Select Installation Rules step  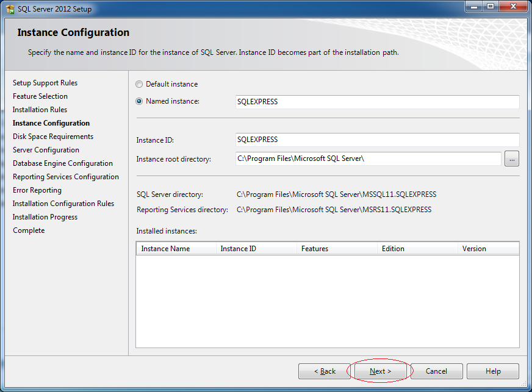(40, 110)
